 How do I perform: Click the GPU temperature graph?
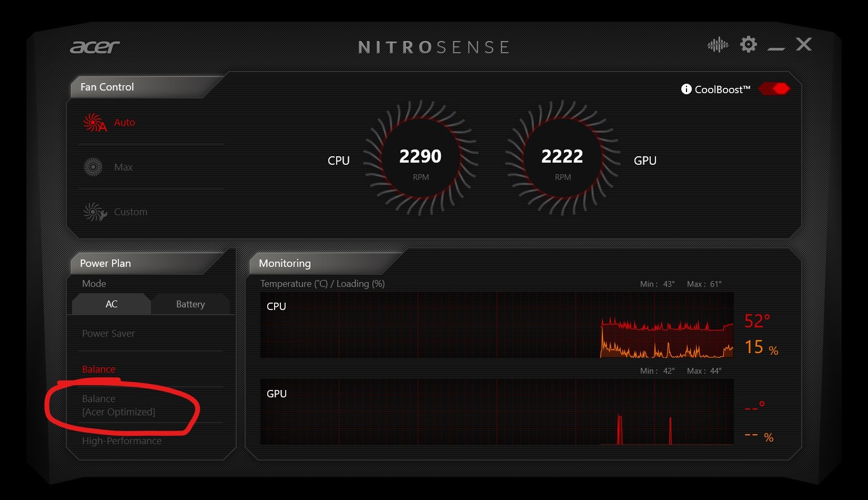(x=497, y=412)
